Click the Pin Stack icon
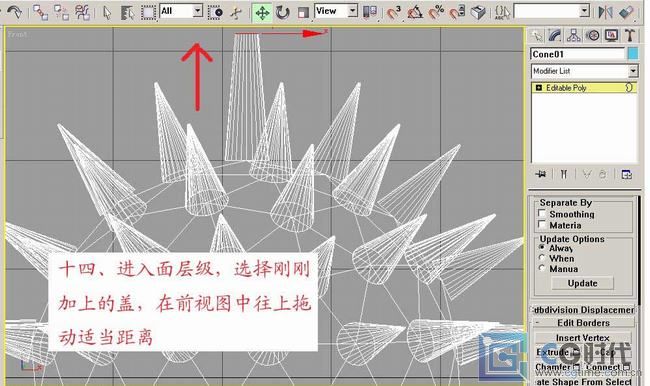This screenshot has height=386, width=650. pyautogui.click(x=541, y=175)
